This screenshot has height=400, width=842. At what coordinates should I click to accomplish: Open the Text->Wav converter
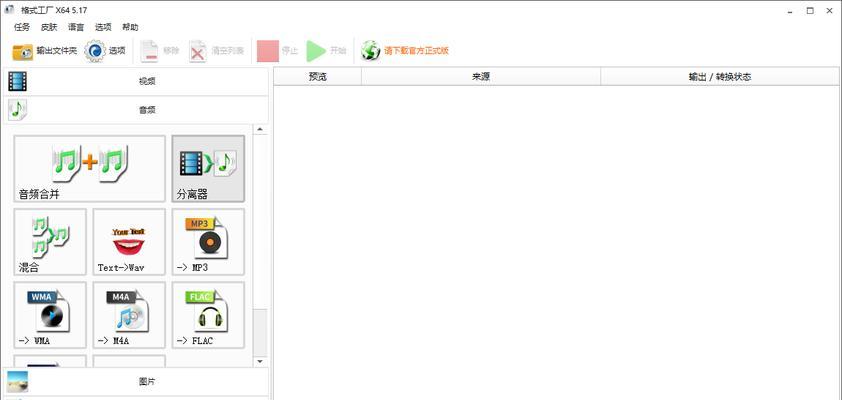pyautogui.click(x=129, y=242)
